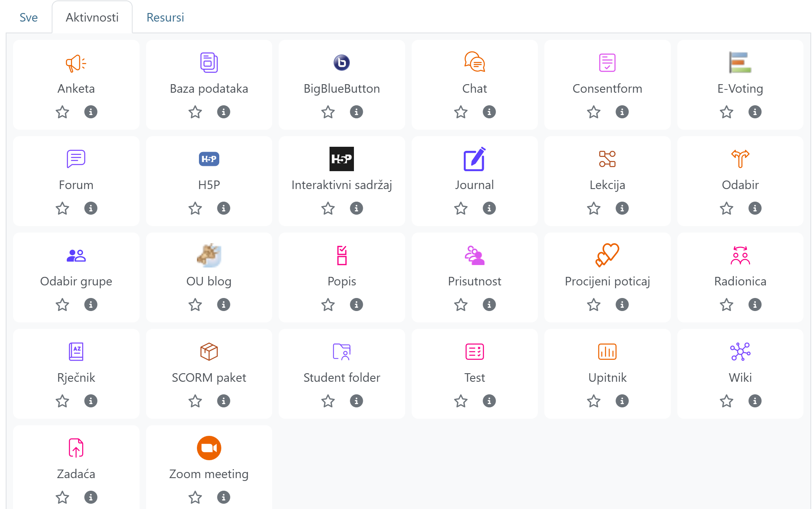Choose the BigBlueButton activity icon

342,63
